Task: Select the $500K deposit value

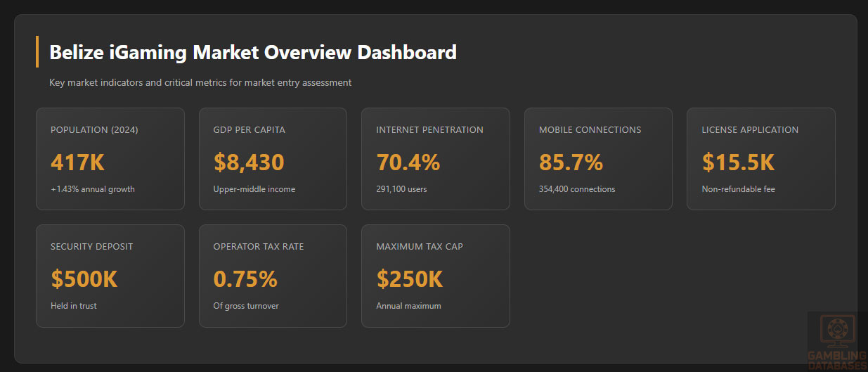Action: 84,279
